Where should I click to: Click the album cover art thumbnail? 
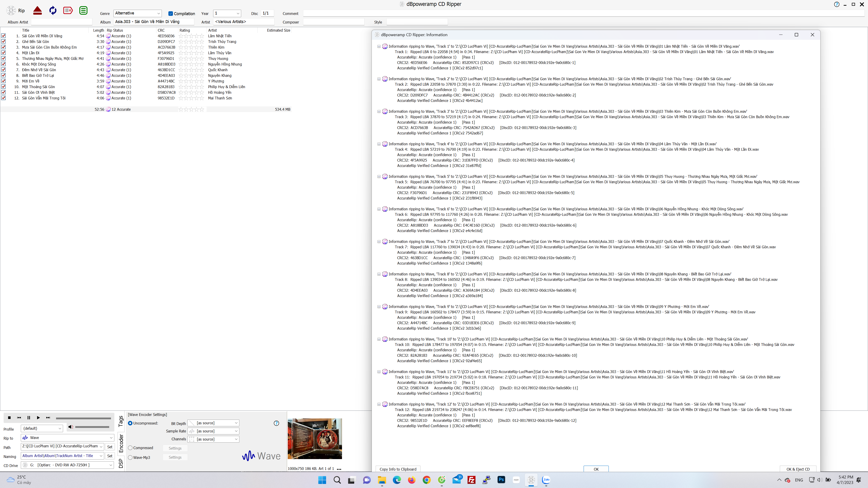coord(314,439)
